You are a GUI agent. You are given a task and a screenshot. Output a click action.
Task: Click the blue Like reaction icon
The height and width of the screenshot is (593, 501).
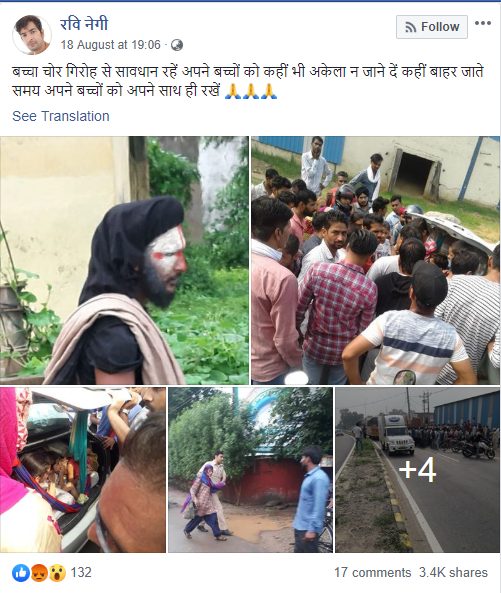point(21,573)
